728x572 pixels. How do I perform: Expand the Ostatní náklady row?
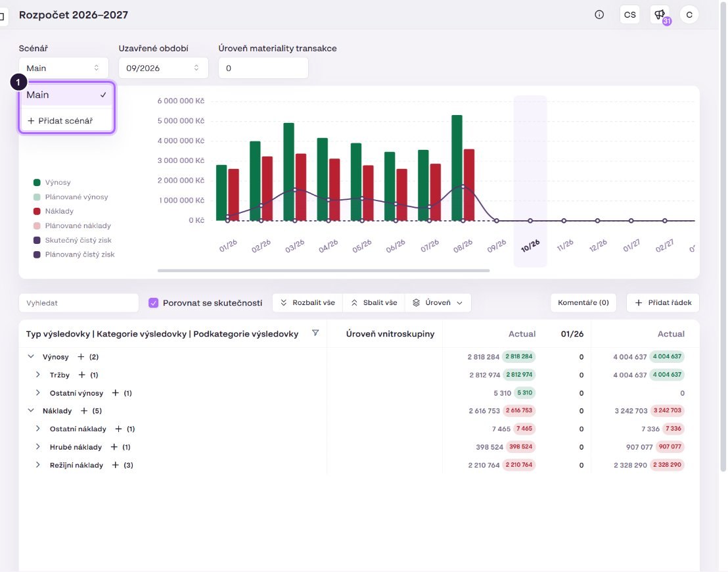pos(38,429)
